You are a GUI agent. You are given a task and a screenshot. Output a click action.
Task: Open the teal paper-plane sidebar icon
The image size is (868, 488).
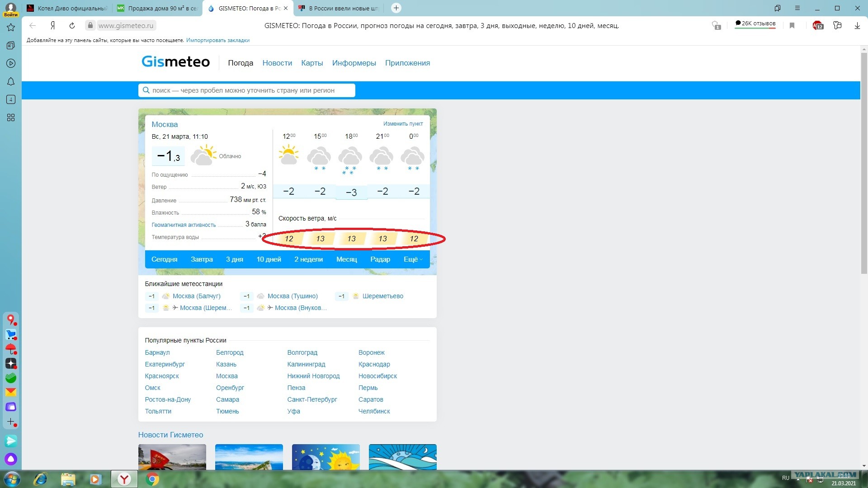tap(11, 441)
